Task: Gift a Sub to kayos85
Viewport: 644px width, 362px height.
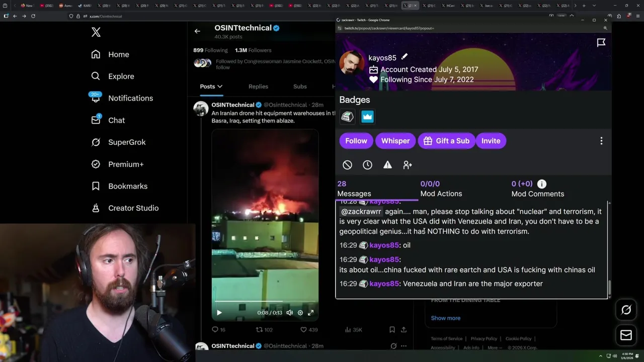Action: [447, 141]
